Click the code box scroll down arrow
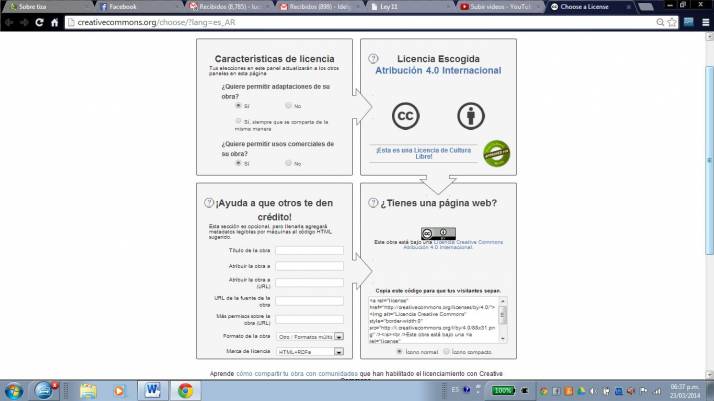Screen dimensions: 714x401 coord(503,339)
